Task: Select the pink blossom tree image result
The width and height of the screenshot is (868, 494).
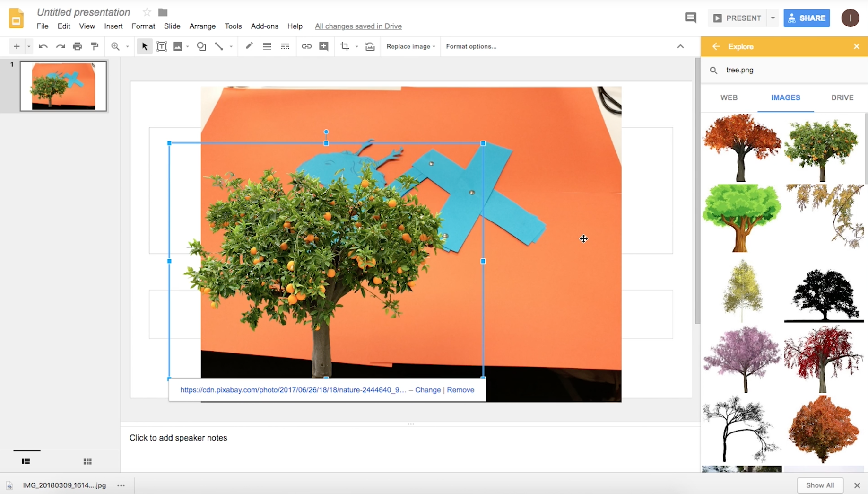Action: (x=742, y=359)
